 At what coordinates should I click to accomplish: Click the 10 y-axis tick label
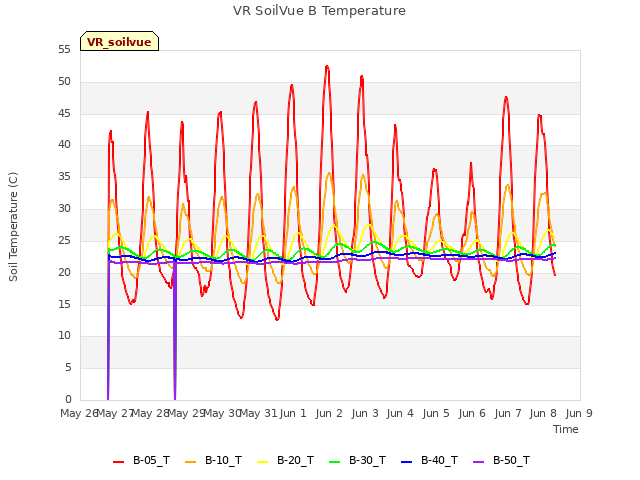(x=64, y=336)
